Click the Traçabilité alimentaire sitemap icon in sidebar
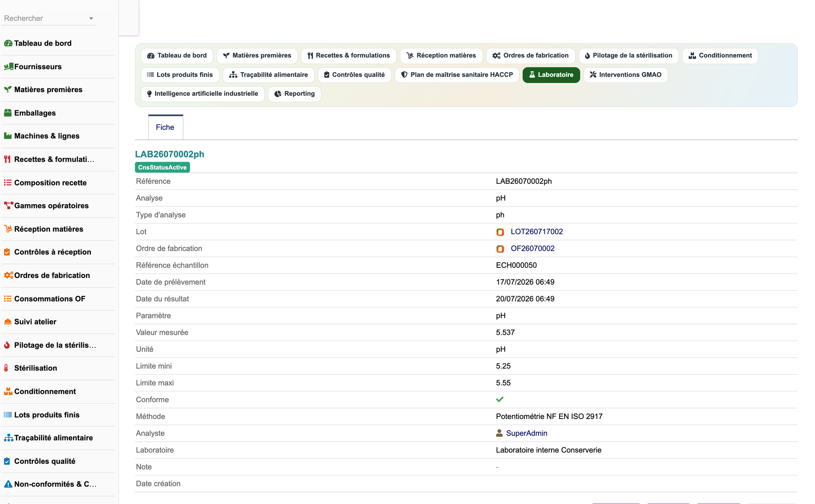The width and height of the screenshot is (815, 504). [8, 438]
